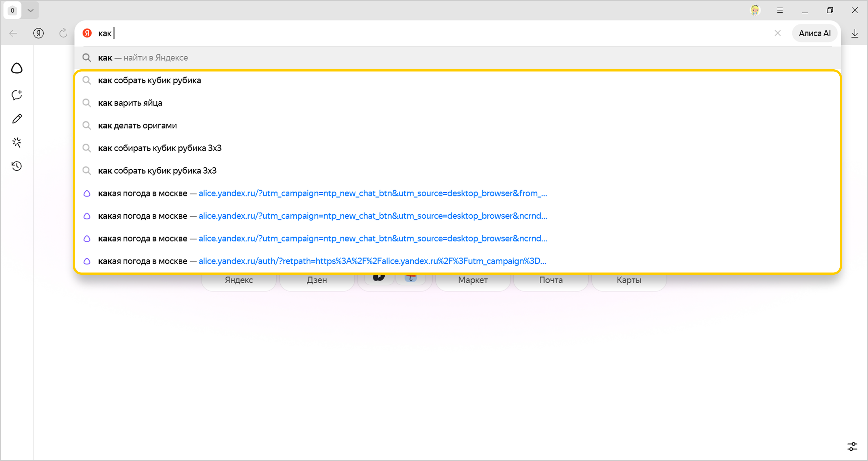Click the Alice icon beside the auth retpath link

click(87, 261)
